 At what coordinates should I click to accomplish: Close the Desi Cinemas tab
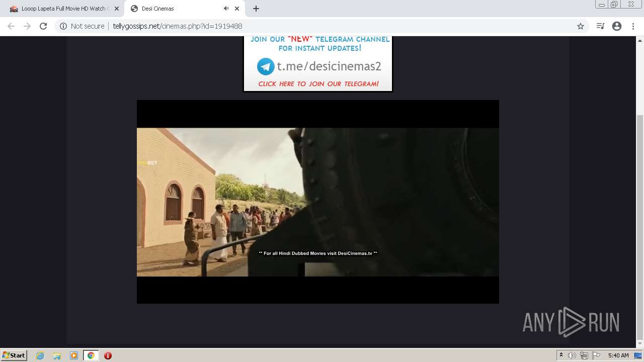pos(237,9)
